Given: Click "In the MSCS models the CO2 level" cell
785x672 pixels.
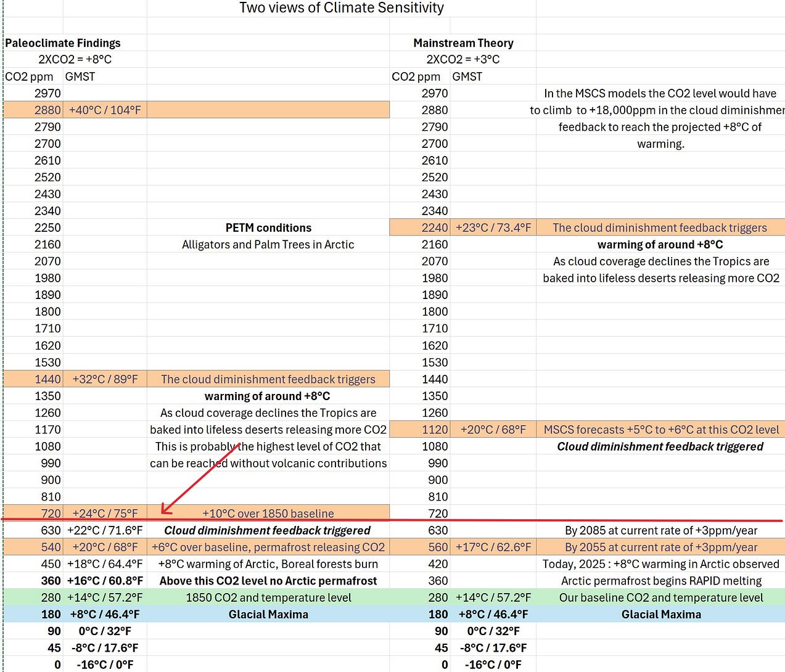Looking at the screenshot, I should pyautogui.click(x=660, y=94).
